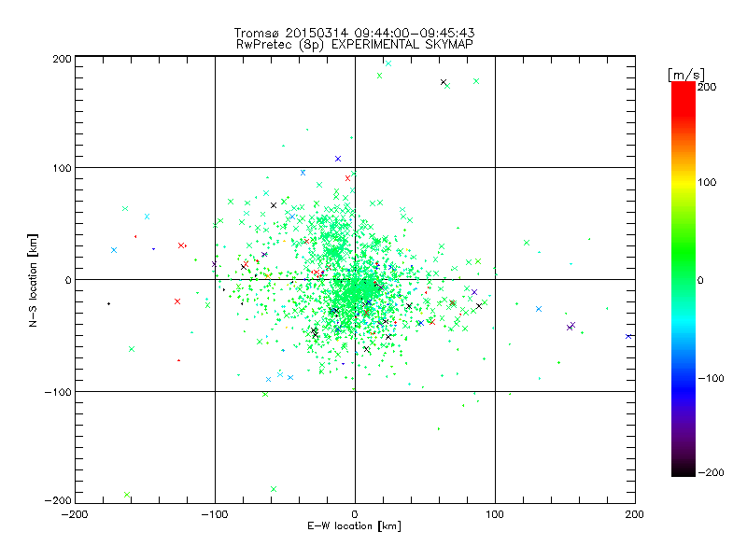Click the "-200" tick label on E-W axis
Image resolution: width=747 pixels, height=560 pixels.
(75, 515)
